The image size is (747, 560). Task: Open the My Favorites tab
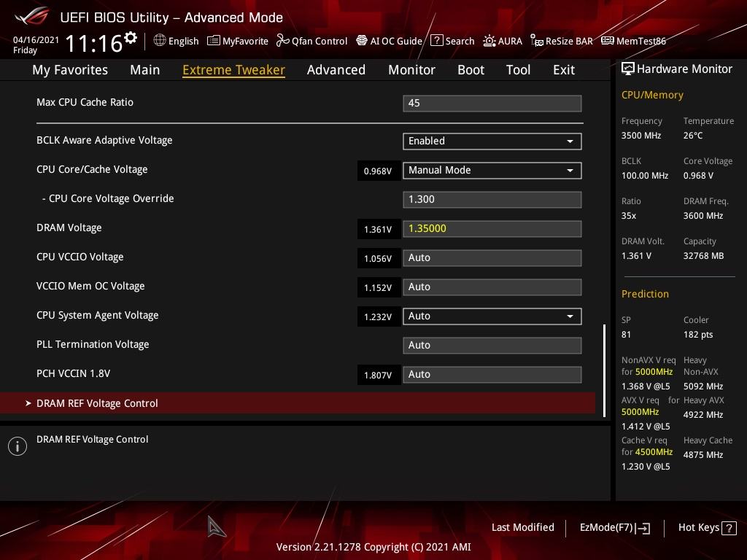70,70
